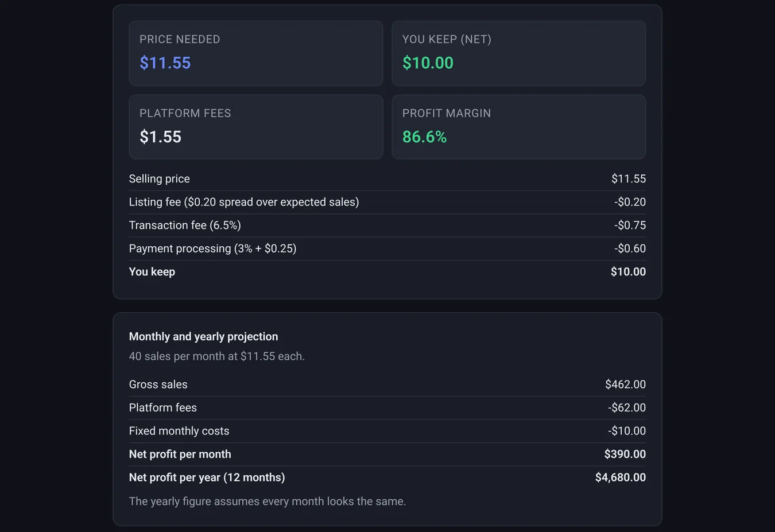This screenshot has height=532, width=775.
Task: Select the green $10.00 net value
Action: (428, 63)
